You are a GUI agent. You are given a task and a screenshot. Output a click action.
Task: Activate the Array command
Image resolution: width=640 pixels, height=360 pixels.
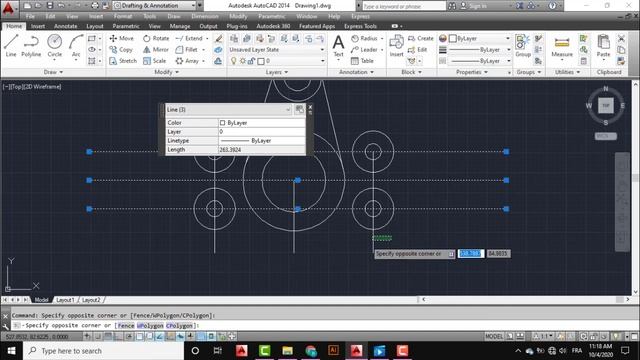(x=187, y=61)
